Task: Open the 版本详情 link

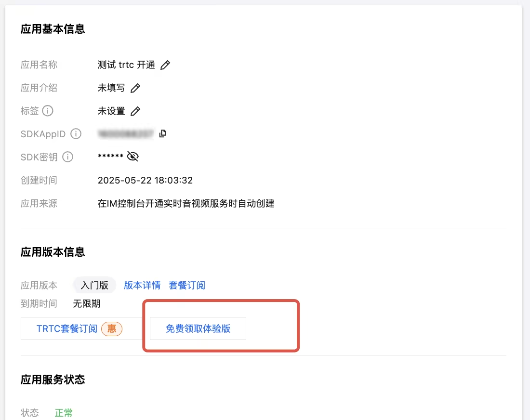Action: point(142,285)
